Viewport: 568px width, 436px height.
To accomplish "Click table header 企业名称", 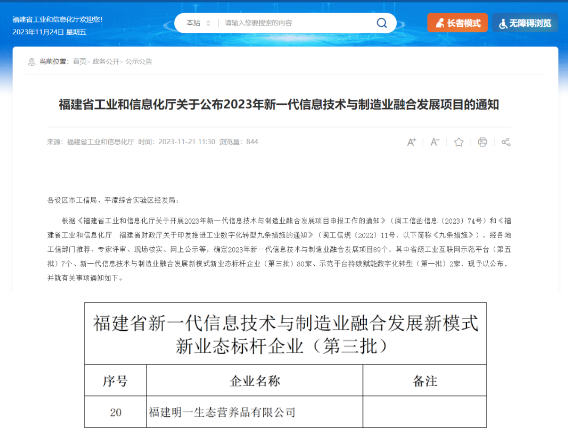I will [255, 381].
